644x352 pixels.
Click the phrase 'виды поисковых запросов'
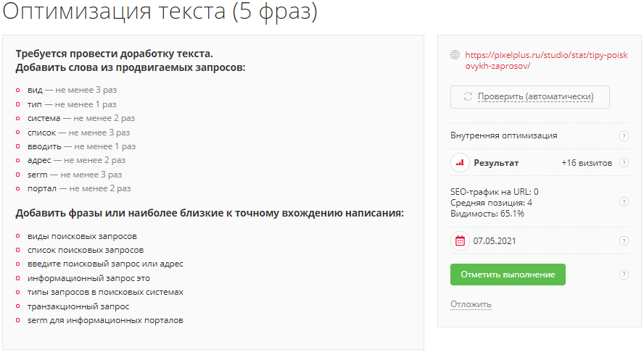click(x=82, y=236)
